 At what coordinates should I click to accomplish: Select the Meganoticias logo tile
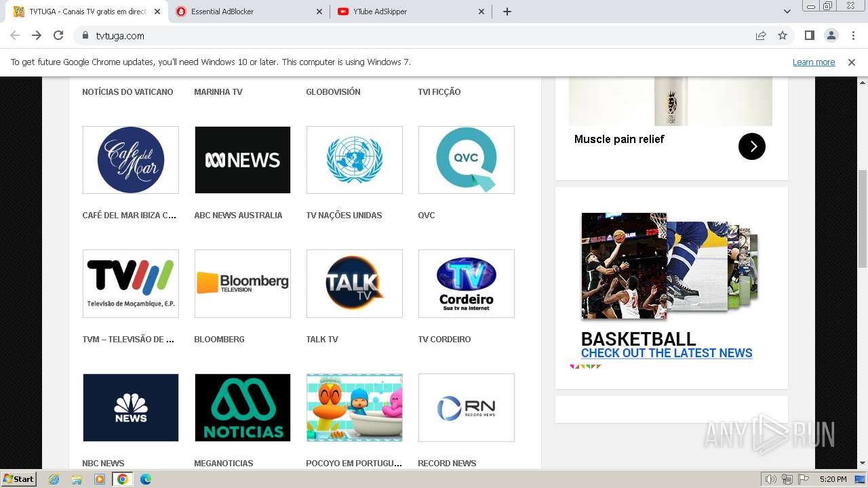pos(243,407)
